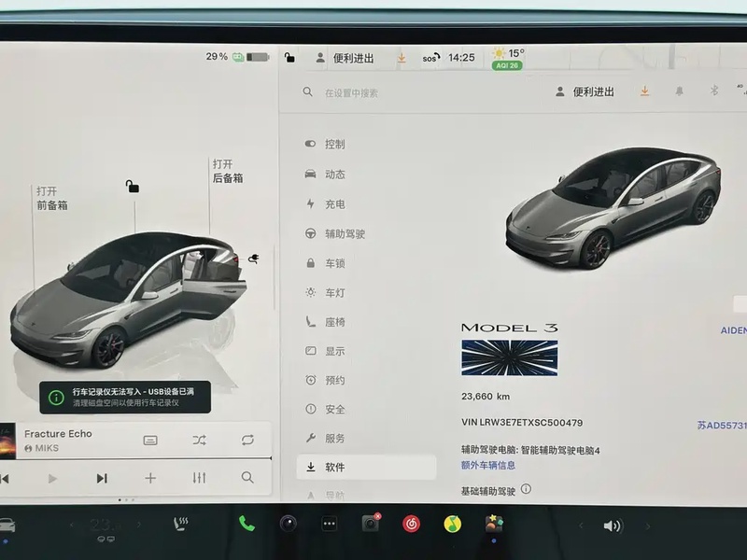Tap 打开 后备箱 to open the trunk
Image resolution: width=747 pixels, height=560 pixels.
pyautogui.click(x=226, y=171)
